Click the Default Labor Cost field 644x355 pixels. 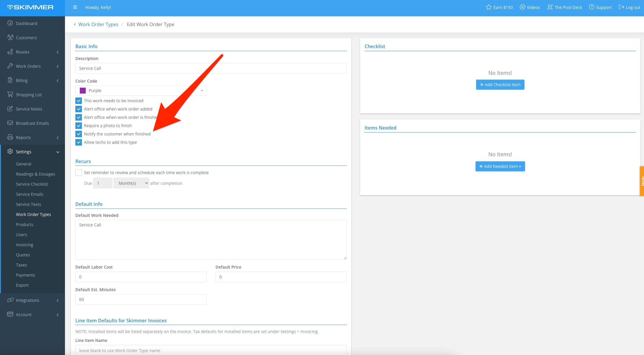point(141,277)
